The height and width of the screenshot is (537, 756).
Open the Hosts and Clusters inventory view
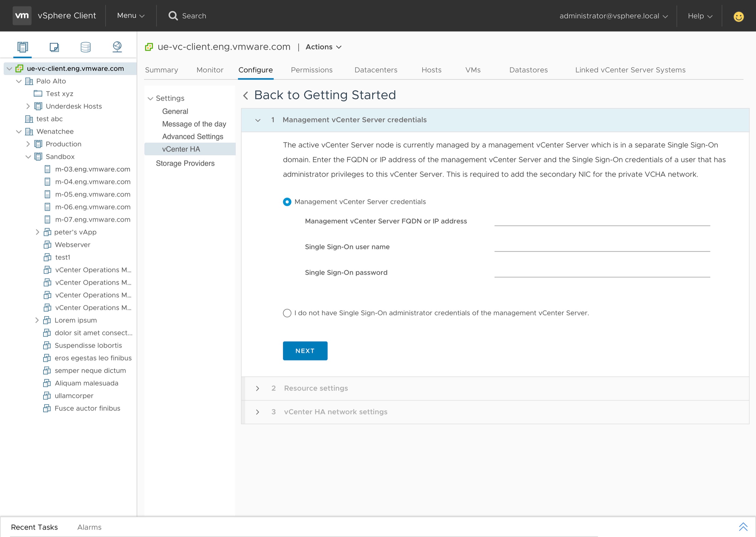click(x=22, y=47)
